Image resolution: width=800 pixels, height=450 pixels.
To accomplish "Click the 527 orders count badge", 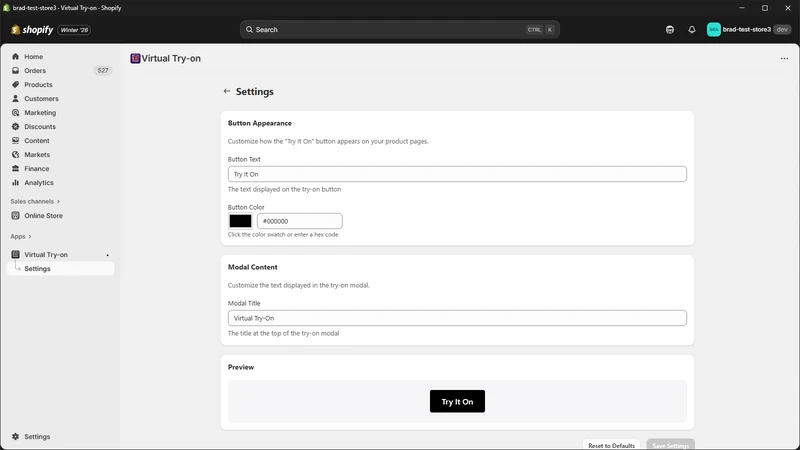I will tap(103, 70).
